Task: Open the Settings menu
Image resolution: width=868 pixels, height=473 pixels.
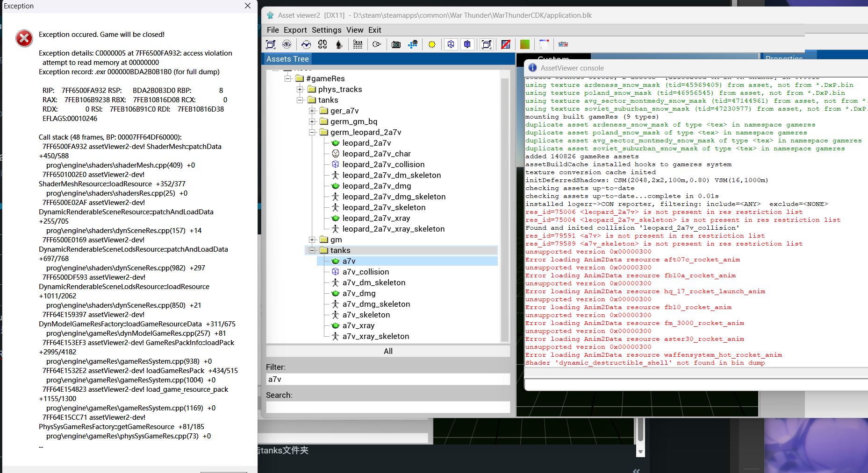Action: point(326,30)
